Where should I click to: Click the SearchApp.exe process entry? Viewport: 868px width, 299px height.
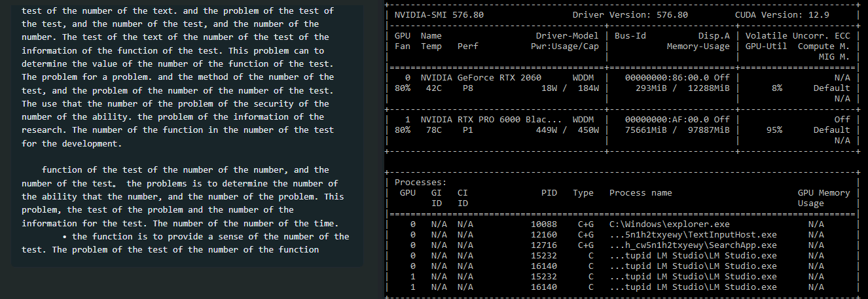[x=693, y=245]
